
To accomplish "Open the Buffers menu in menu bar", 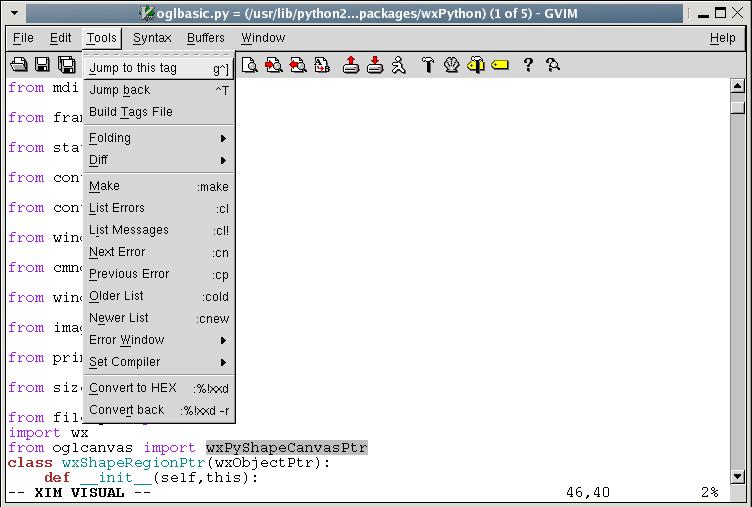I will click(x=206, y=38).
